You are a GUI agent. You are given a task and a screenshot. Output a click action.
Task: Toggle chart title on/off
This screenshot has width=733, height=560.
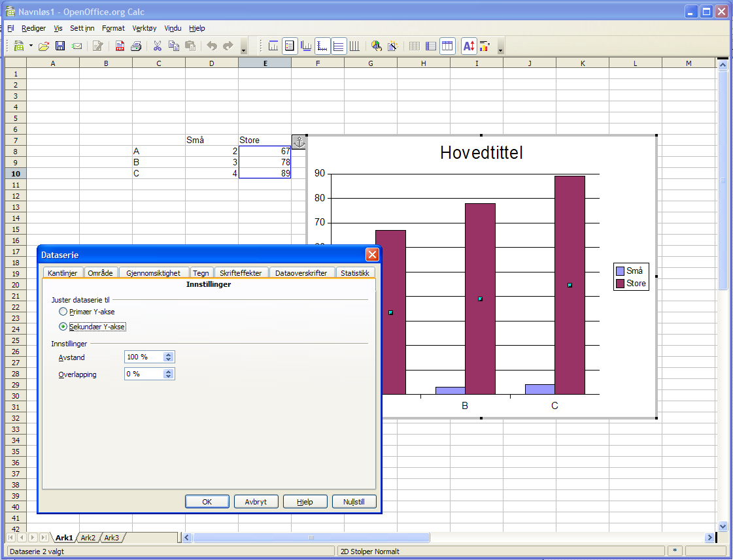pyautogui.click(x=273, y=46)
